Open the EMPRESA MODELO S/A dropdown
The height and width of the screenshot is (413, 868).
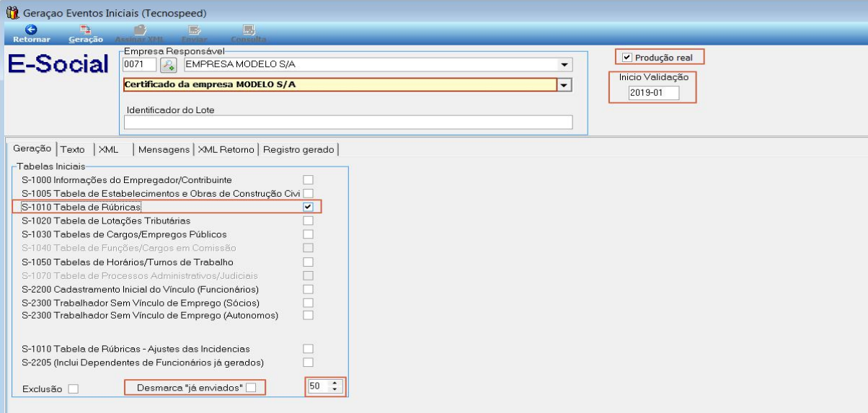[x=564, y=65]
